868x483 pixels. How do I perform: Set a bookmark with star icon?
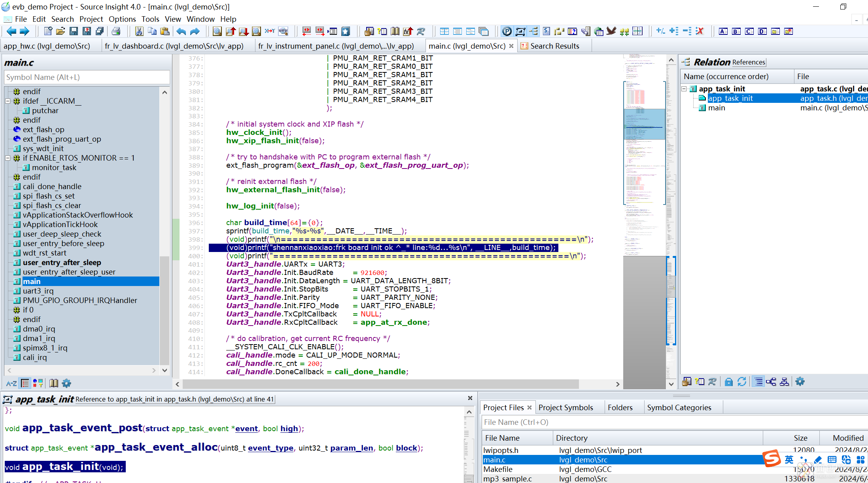346,31
